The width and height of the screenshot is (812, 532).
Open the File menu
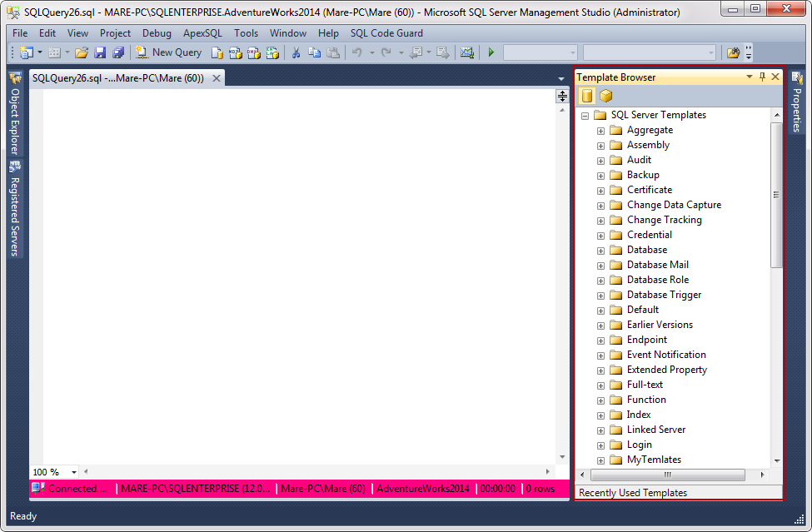pos(20,33)
